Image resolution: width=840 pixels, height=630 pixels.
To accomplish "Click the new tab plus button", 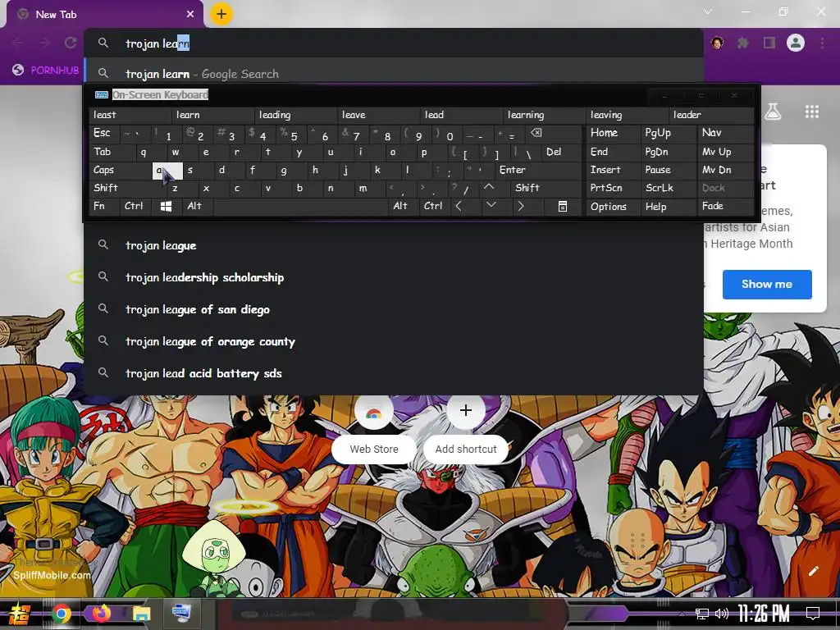I will coord(221,14).
